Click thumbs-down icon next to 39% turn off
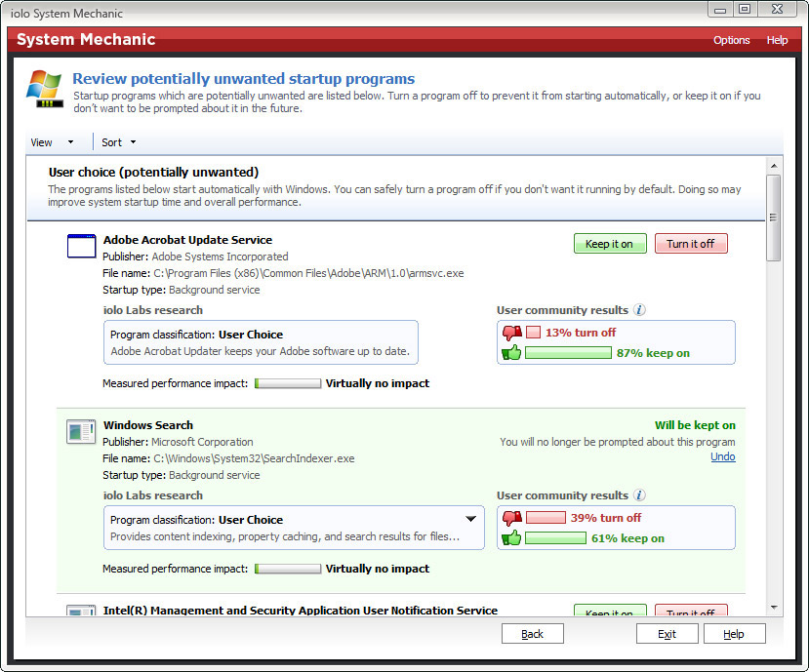The height and width of the screenshot is (672, 809). (x=511, y=518)
